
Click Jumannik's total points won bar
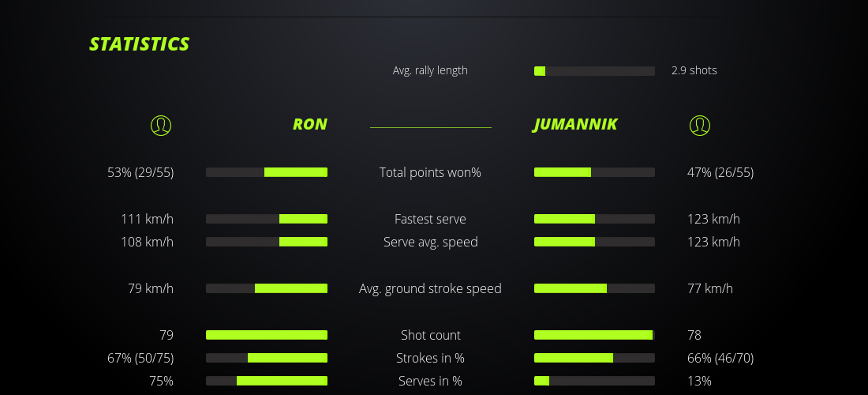point(594,172)
